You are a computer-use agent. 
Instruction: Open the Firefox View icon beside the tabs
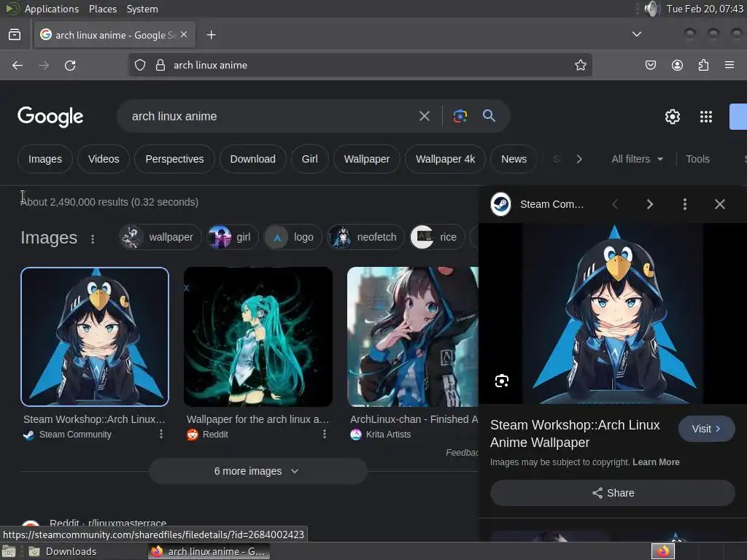point(15,35)
